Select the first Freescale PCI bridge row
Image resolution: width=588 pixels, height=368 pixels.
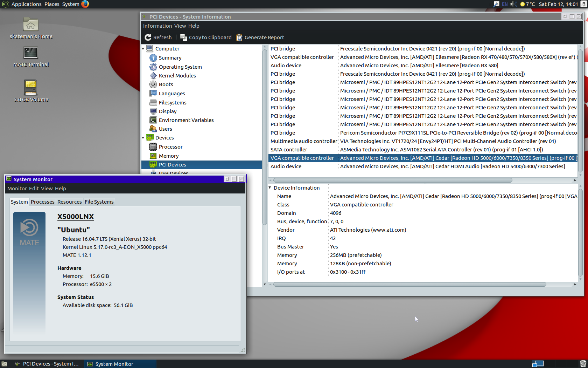(x=423, y=49)
